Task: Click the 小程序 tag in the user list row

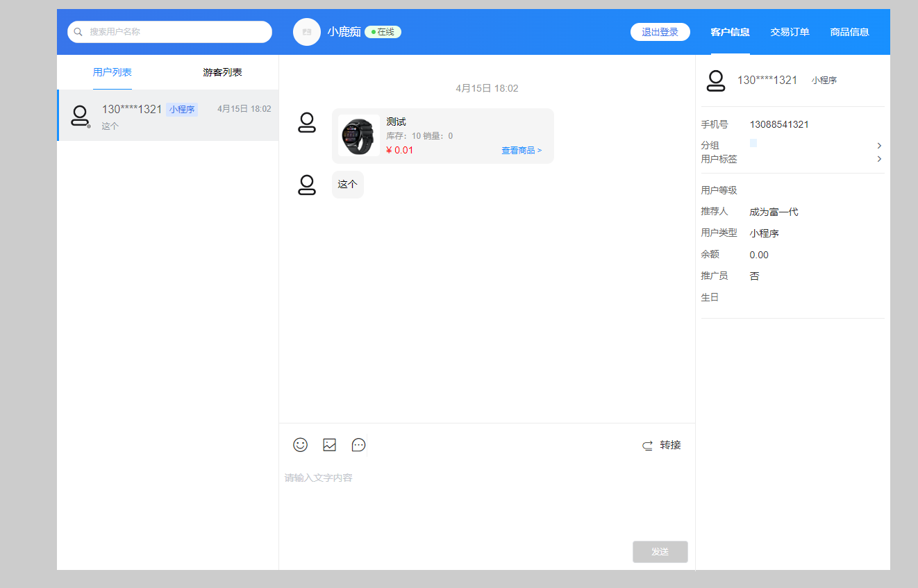Action: pos(182,110)
